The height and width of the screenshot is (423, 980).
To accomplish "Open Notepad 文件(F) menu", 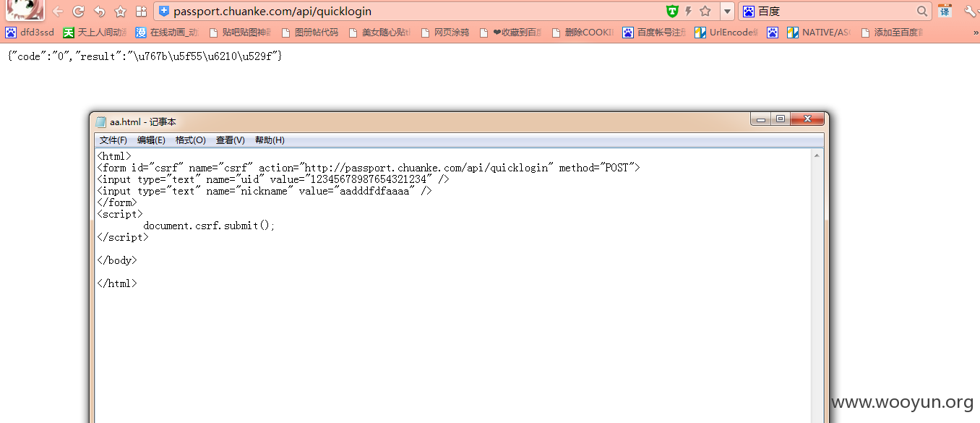I will point(113,140).
